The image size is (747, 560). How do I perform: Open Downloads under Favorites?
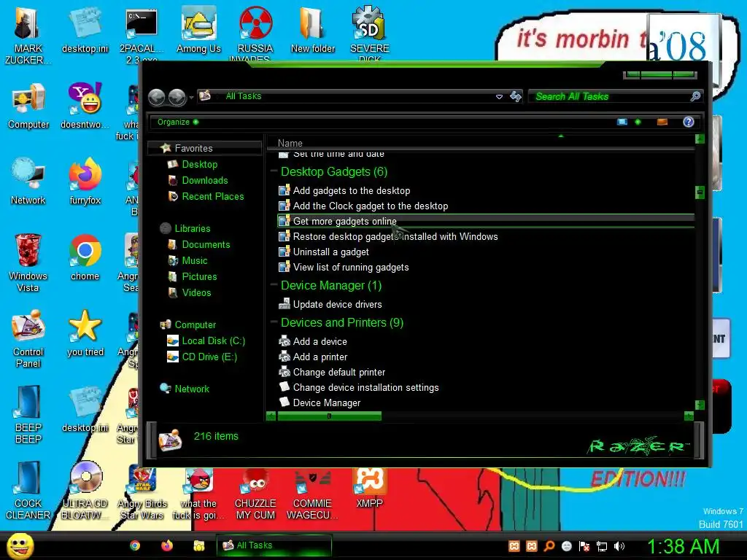(x=205, y=181)
